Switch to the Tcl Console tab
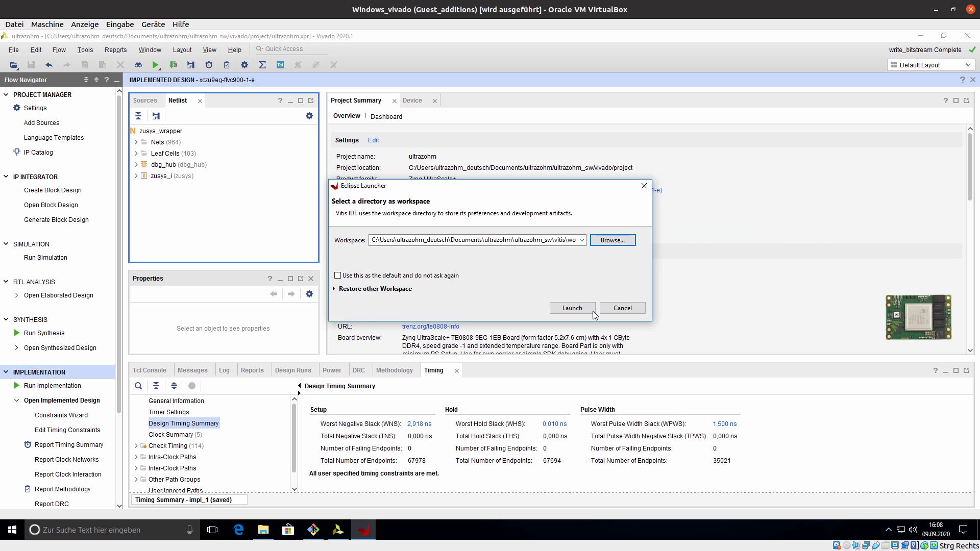Image resolution: width=980 pixels, height=551 pixels. tap(150, 370)
